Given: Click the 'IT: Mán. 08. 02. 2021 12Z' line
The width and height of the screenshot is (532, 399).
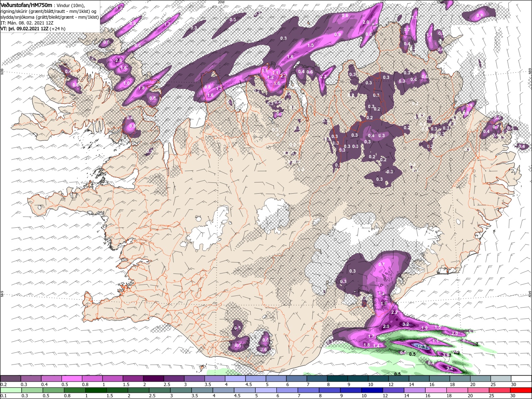Looking at the screenshot, I should [x=27, y=23].
